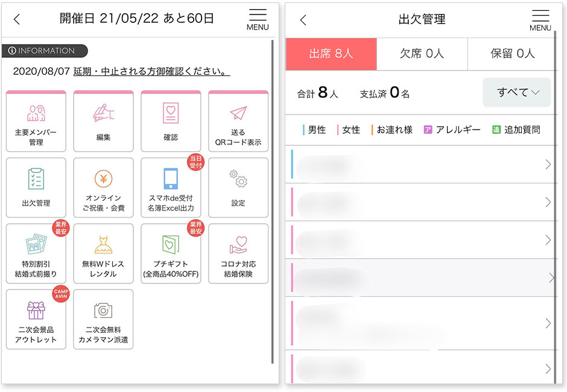This screenshot has width=567, height=392.
Task: Open 二次会無料カメラマン派遣 camera icon
Action: tap(103, 311)
